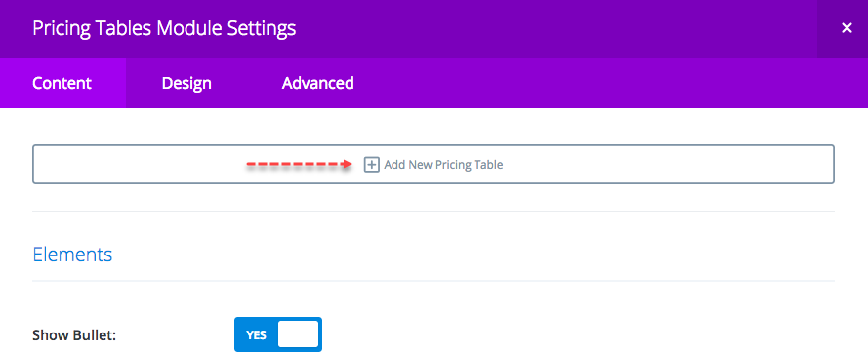Click the divider line above Elements
The image size is (868, 353).
[x=434, y=211]
